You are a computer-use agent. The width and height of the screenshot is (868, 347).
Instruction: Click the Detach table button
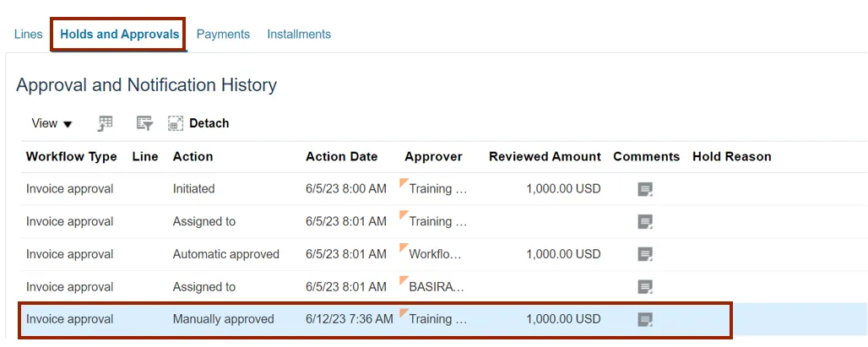(x=199, y=123)
